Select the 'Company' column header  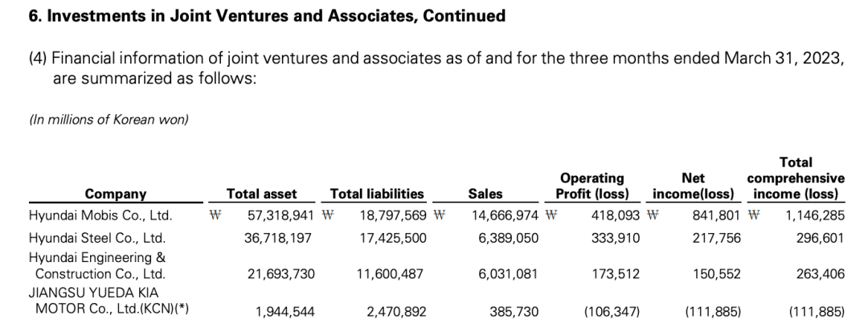pos(116,195)
